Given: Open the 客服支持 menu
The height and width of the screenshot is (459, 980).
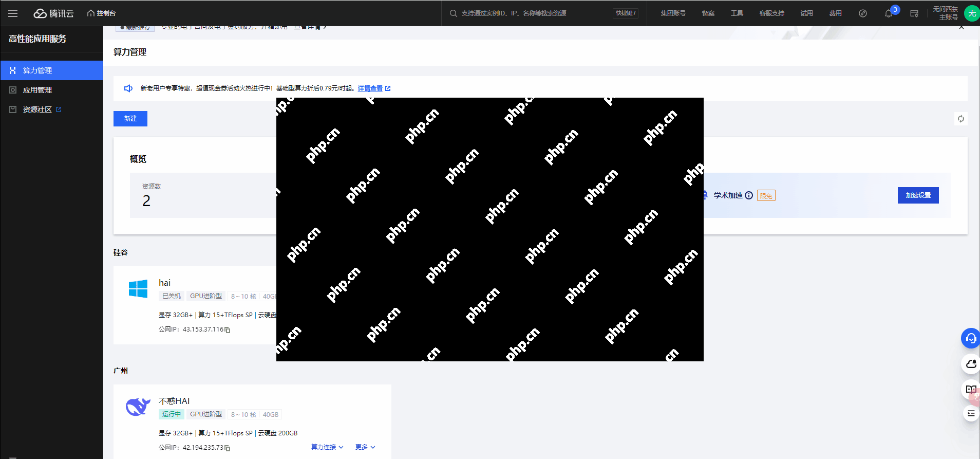Looking at the screenshot, I should pos(771,13).
